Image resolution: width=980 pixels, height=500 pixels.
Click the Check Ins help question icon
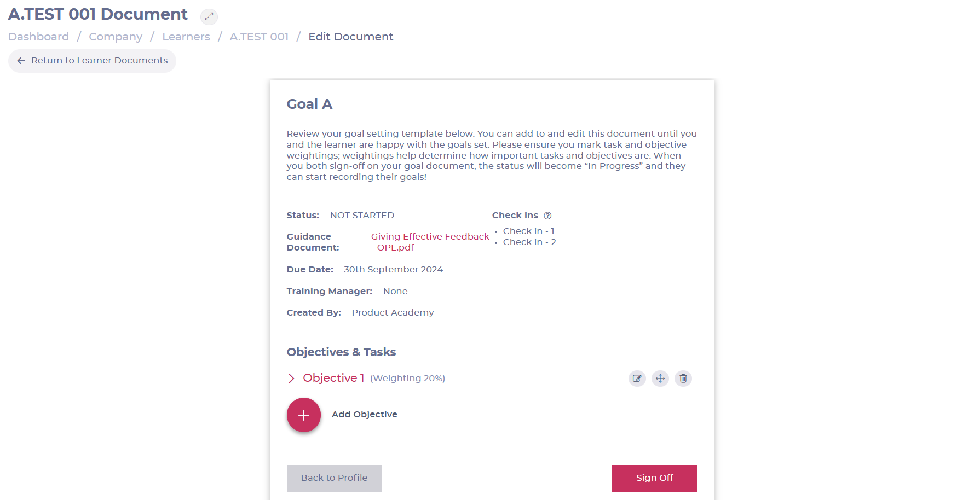click(547, 216)
